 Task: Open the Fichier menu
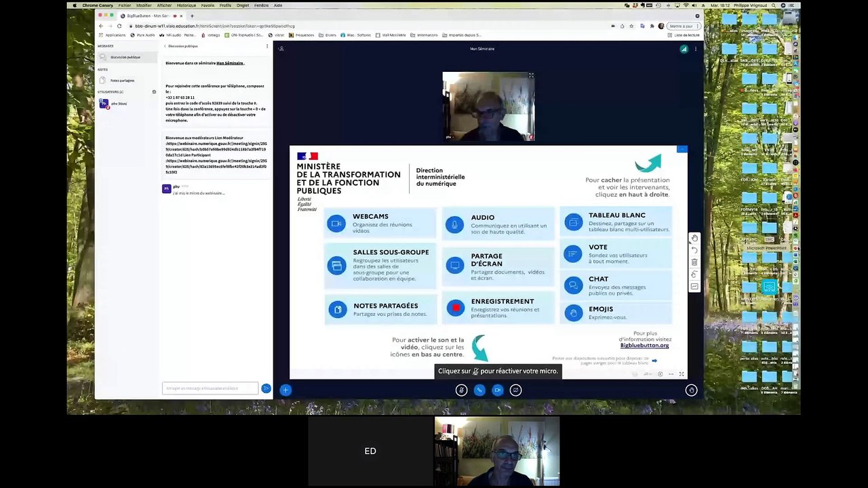(x=125, y=5)
